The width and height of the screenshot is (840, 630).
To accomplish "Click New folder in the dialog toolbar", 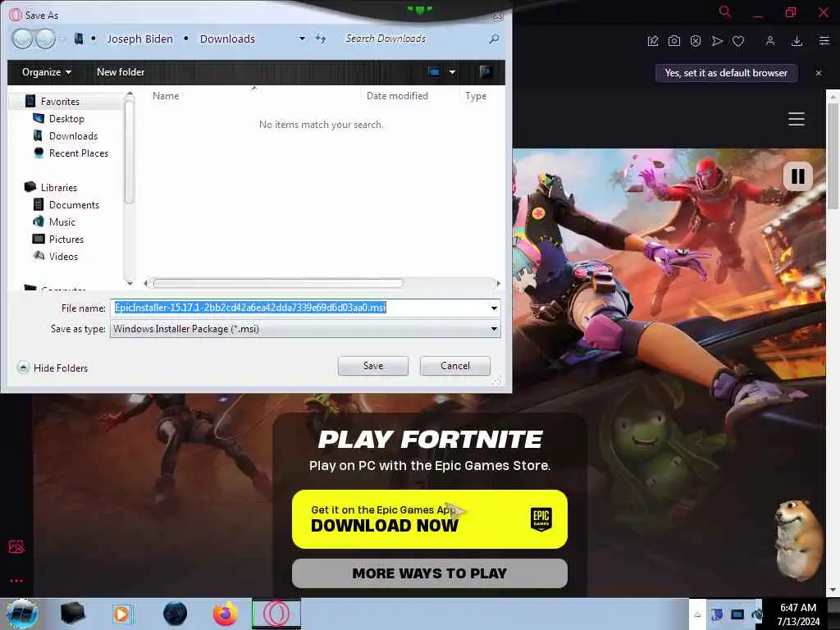I will click(x=121, y=72).
